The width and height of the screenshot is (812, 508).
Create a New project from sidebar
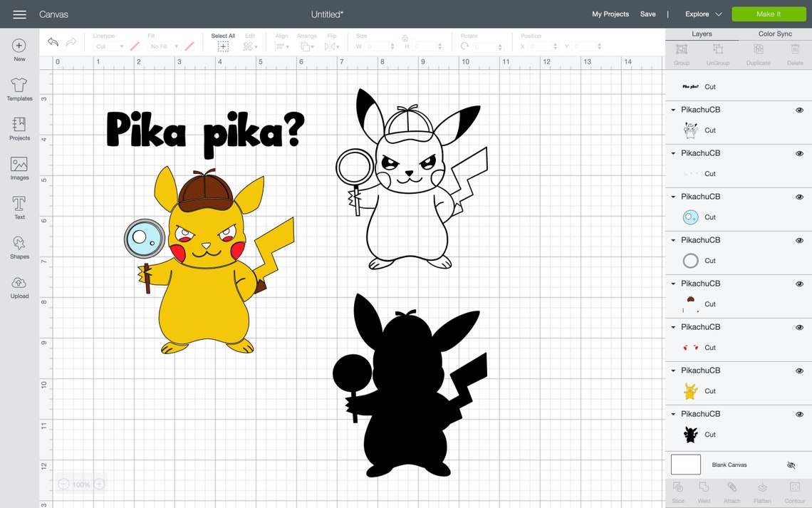19,51
